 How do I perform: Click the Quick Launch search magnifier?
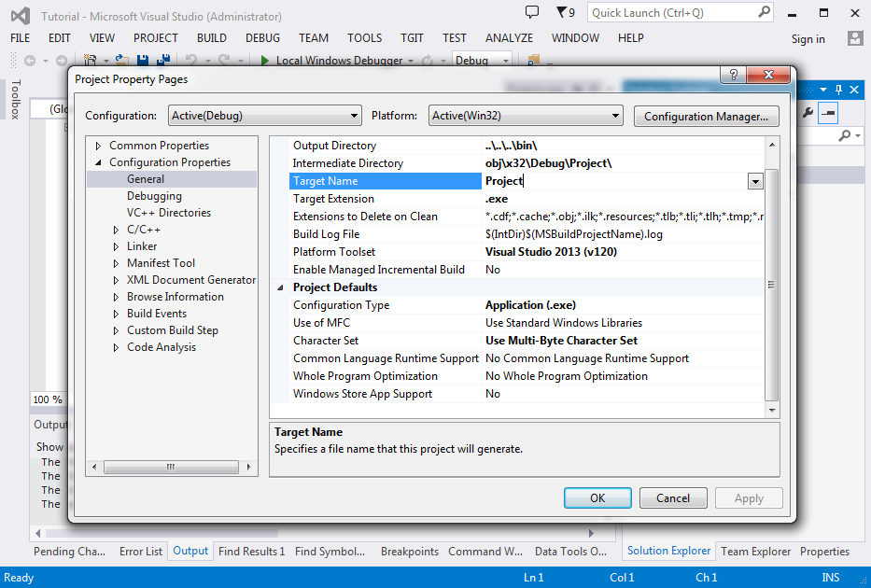[x=765, y=11]
